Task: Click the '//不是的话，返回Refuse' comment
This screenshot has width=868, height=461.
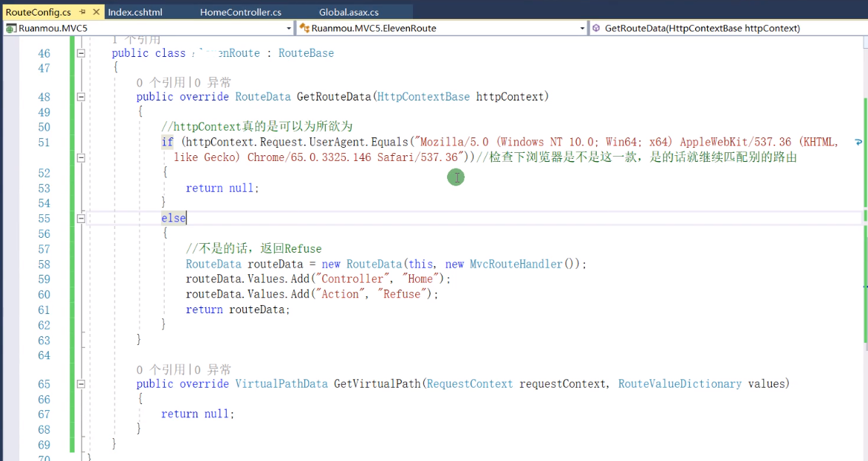Action: 253,248
